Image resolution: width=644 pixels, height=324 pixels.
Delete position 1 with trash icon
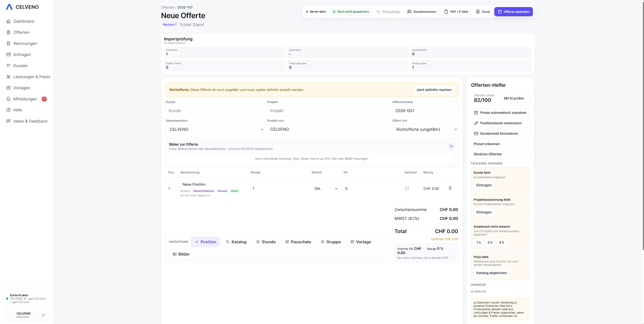tap(450, 188)
